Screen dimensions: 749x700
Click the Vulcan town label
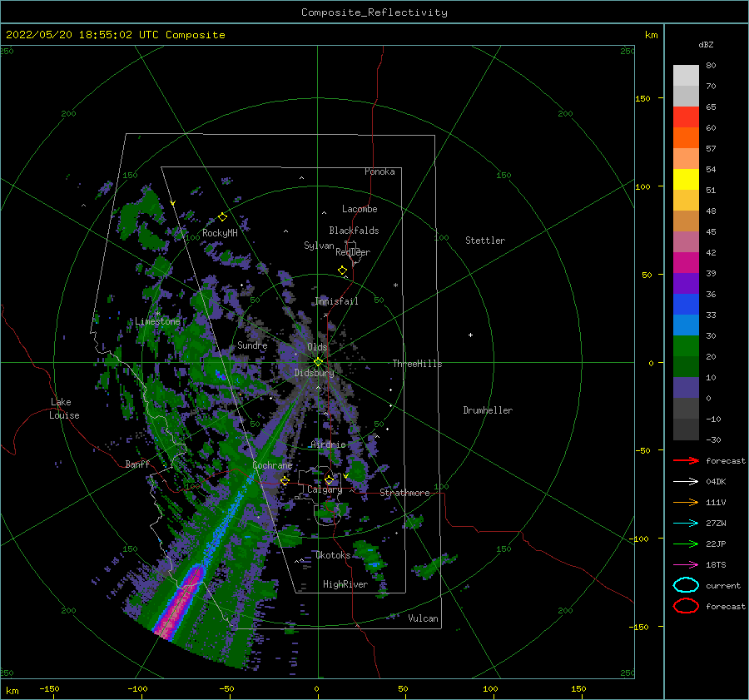tap(423, 618)
